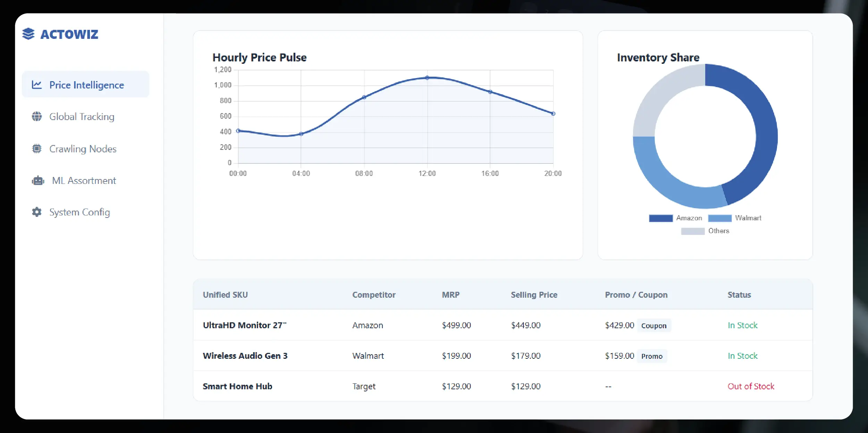Viewport: 868px width, 433px height.
Task: Click the Promo badge for Wireless Audio Gen 3
Action: 652,356
